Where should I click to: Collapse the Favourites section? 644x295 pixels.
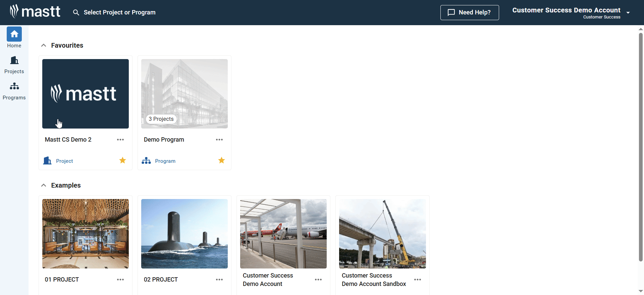(44, 45)
